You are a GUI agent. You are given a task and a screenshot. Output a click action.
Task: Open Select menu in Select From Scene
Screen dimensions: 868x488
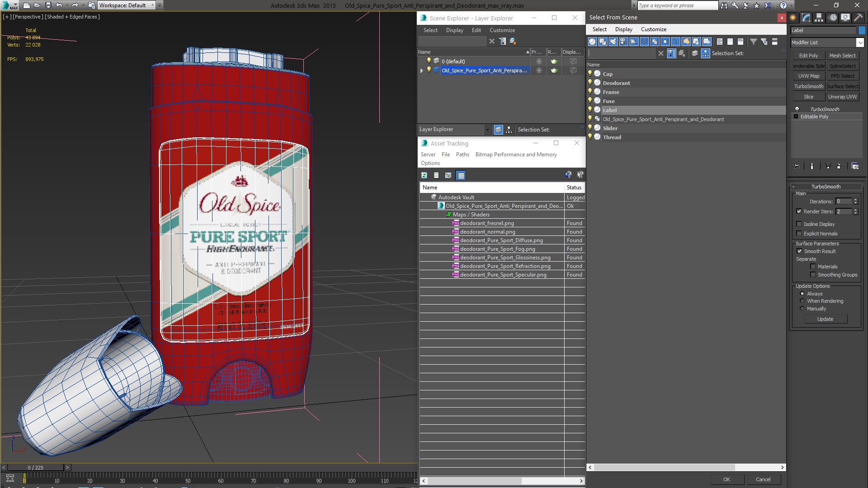(x=599, y=29)
